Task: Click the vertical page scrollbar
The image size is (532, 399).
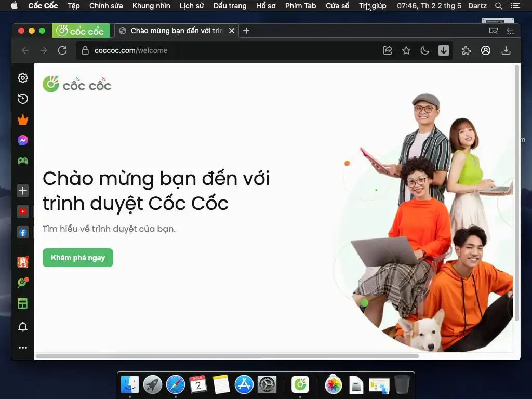Action: [x=517, y=193]
